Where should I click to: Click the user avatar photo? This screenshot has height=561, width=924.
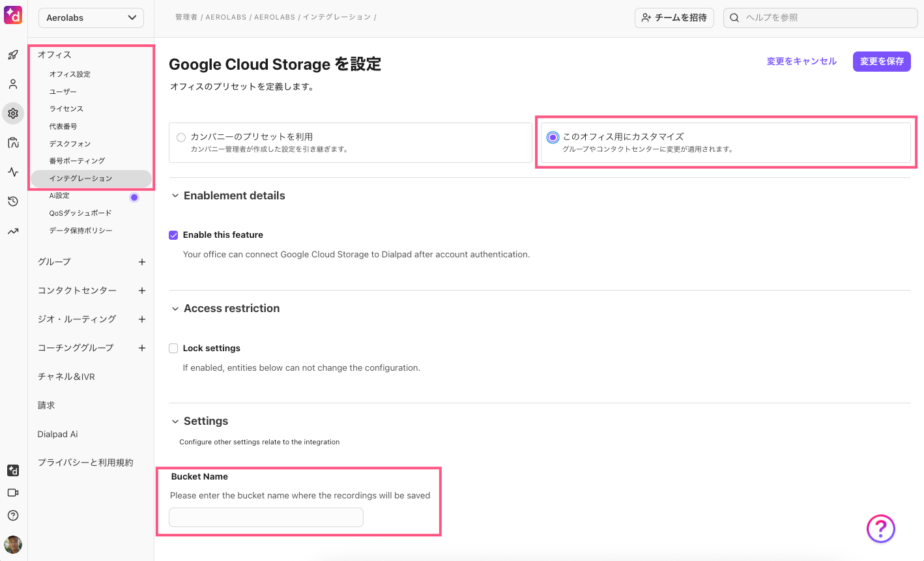point(13,544)
